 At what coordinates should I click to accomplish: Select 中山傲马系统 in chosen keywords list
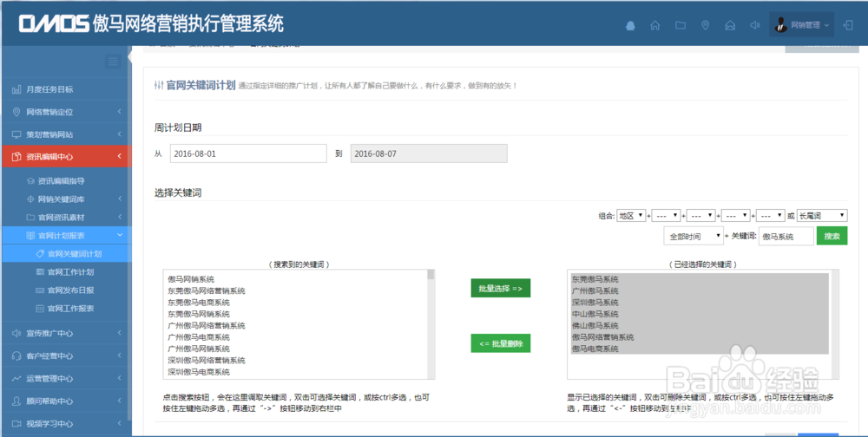click(x=595, y=314)
